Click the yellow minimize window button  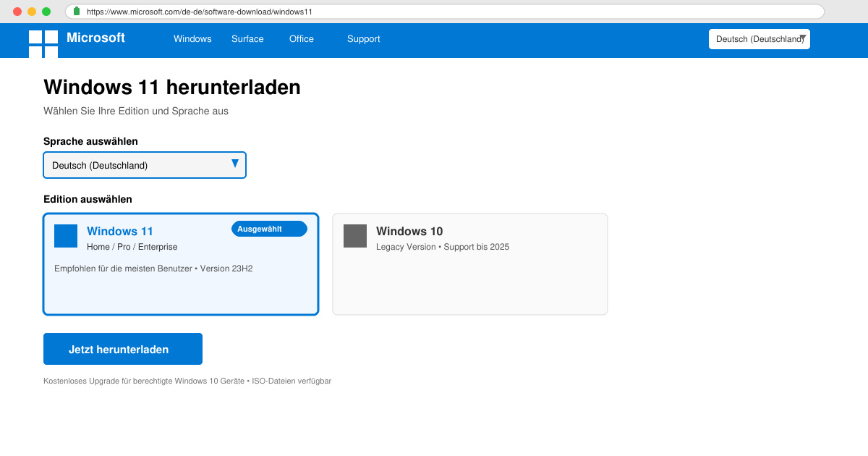pyautogui.click(x=32, y=12)
